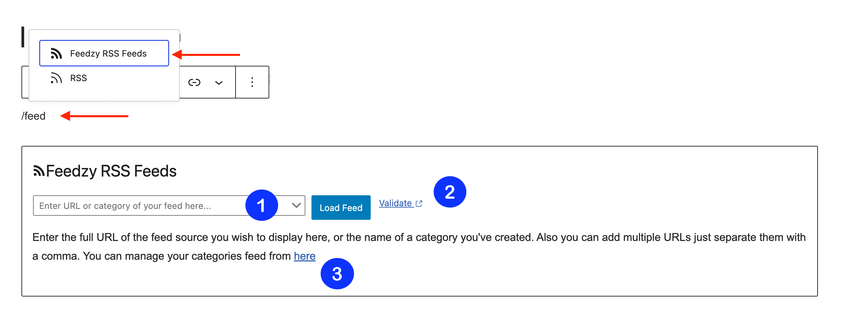This screenshot has width=868, height=319.
Task: Open the feed URL field dropdown arrow
Action: pyautogui.click(x=296, y=206)
